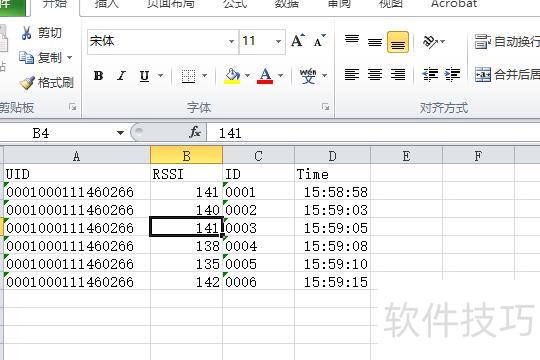Open borders dropdown arrow
Screen dimensions: 540x360
205,75
